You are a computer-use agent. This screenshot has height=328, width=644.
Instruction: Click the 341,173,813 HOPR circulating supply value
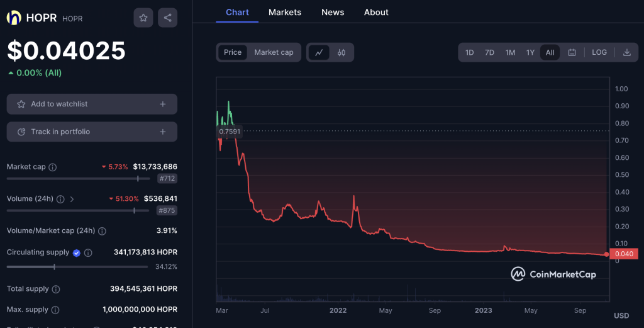[145, 252]
